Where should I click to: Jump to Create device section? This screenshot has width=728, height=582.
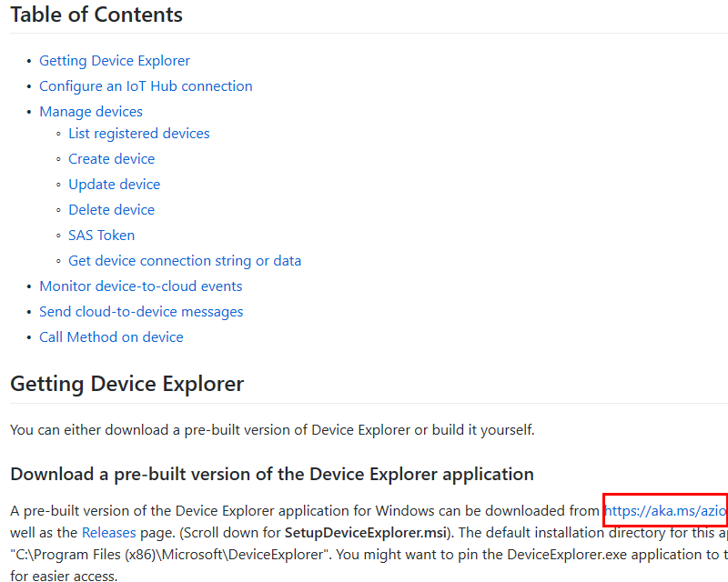(111, 159)
